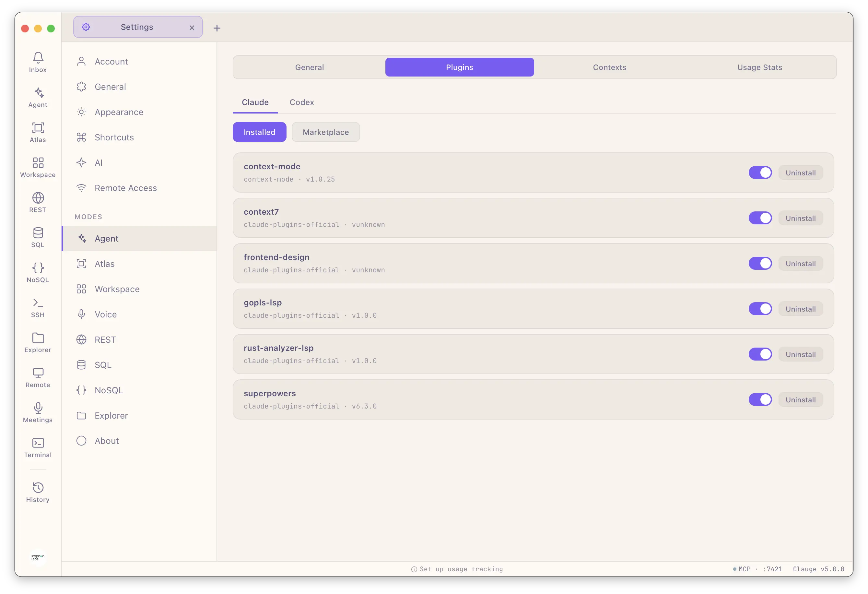
Task: Open Voice mode settings in sidebar
Action: tap(139, 314)
